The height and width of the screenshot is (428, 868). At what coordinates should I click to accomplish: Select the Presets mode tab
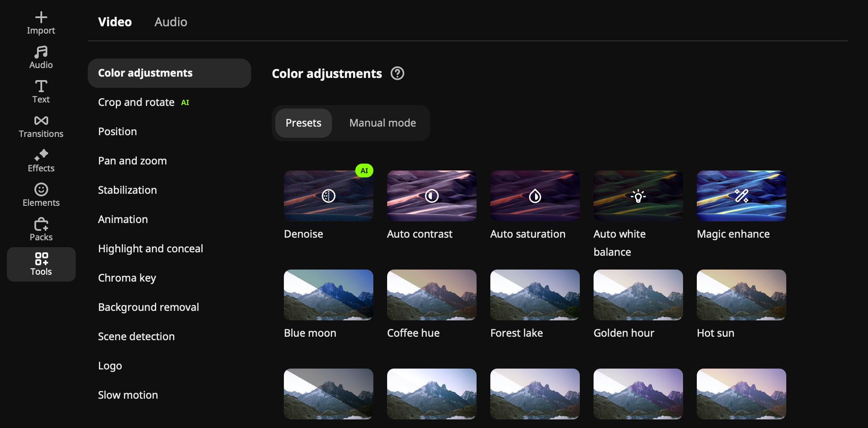pos(303,123)
